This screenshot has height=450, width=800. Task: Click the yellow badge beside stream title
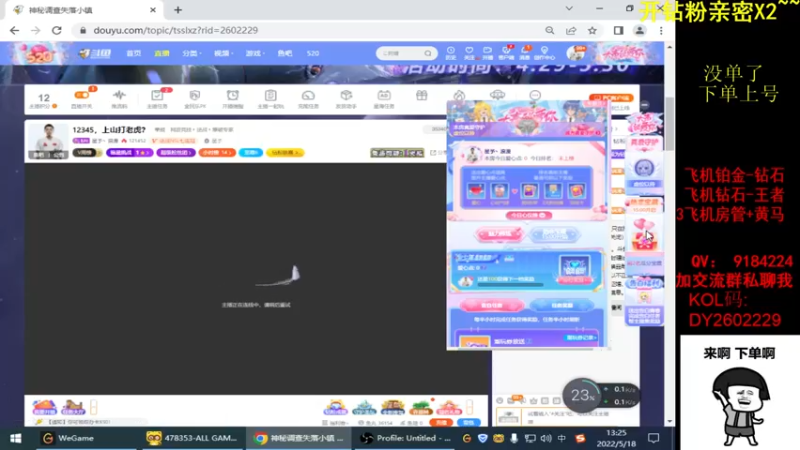pos(285,153)
